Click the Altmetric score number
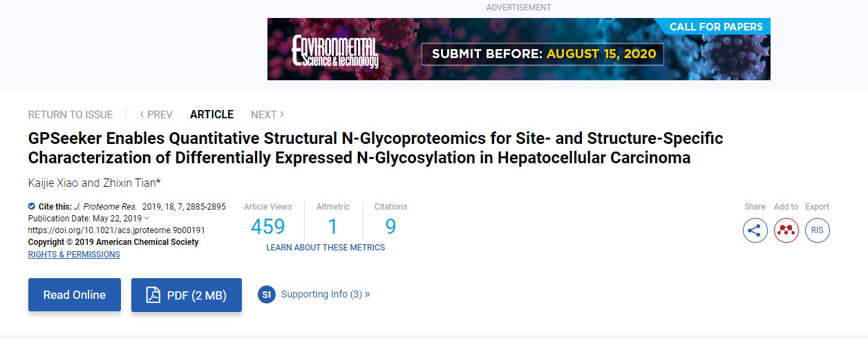 [x=332, y=227]
